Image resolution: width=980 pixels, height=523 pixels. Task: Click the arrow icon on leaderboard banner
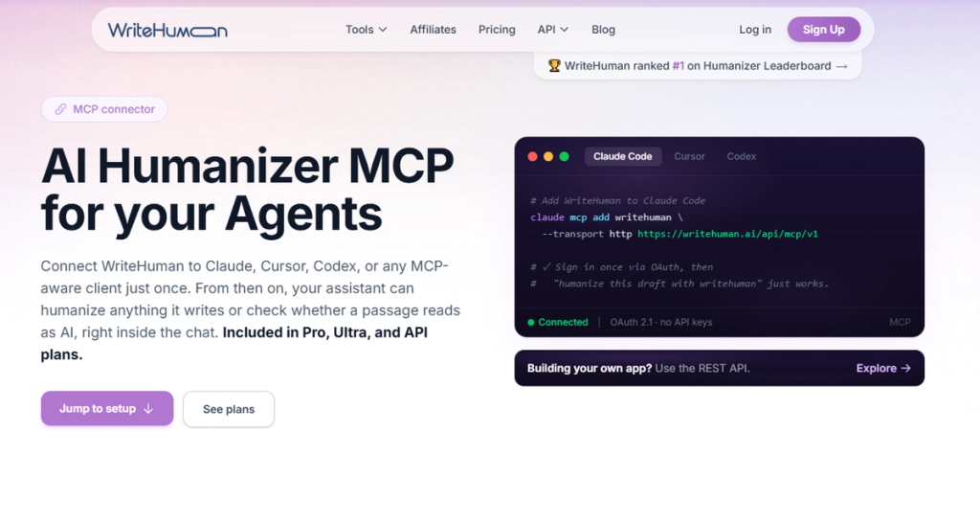coord(842,66)
